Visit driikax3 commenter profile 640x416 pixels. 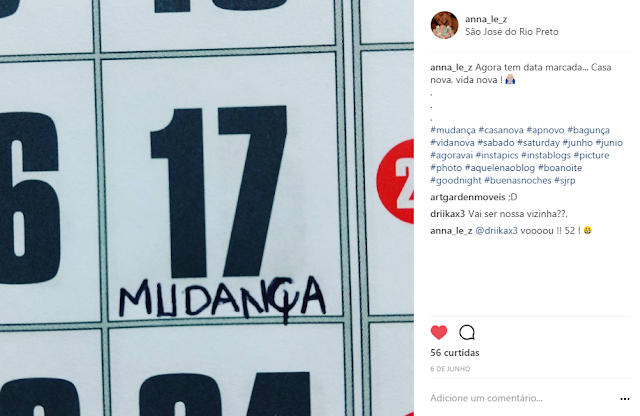(x=447, y=214)
